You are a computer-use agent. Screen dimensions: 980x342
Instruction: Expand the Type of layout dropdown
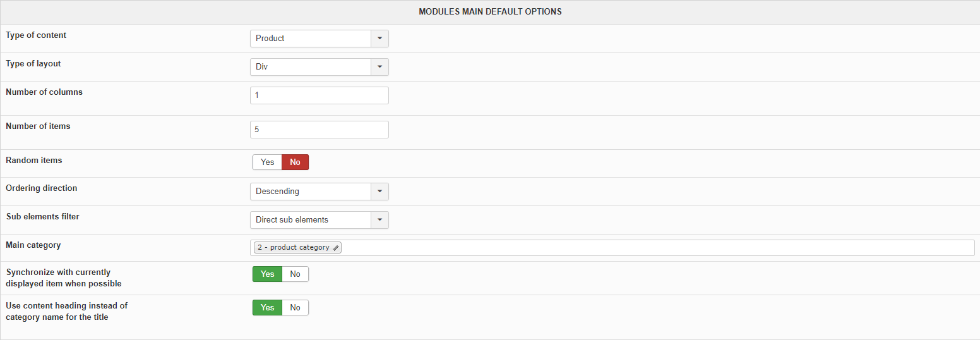pos(319,67)
